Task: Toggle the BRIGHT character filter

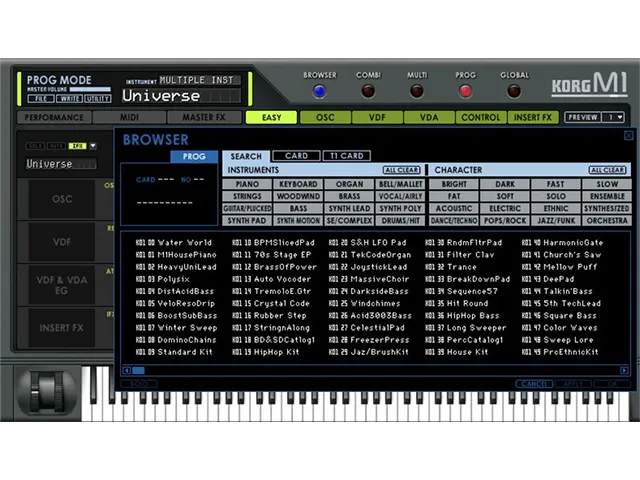Action: 454,184
